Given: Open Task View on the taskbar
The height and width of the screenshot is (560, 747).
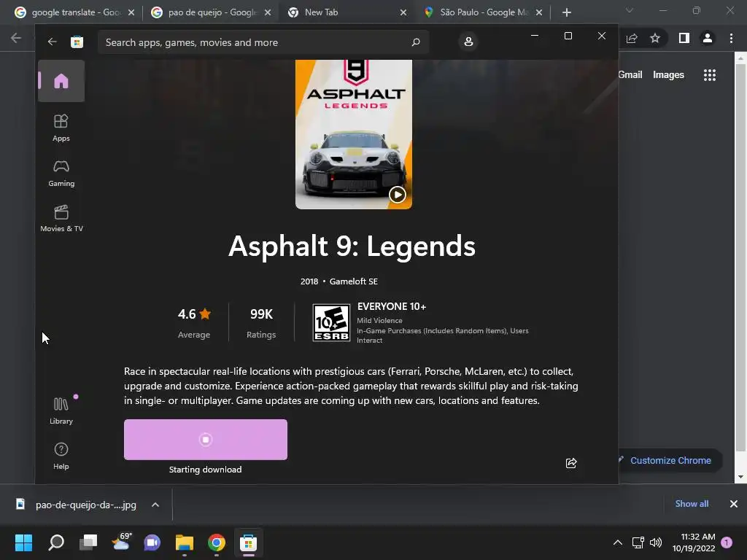Looking at the screenshot, I should [x=88, y=542].
